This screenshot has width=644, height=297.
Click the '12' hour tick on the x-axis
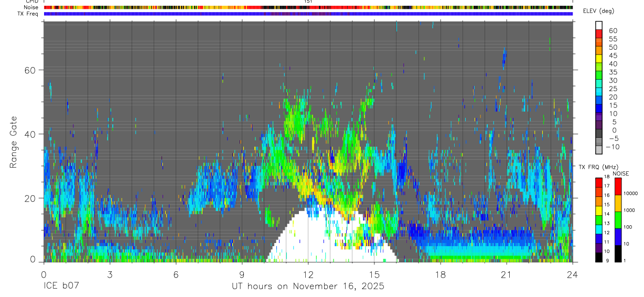[x=308, y=274]
